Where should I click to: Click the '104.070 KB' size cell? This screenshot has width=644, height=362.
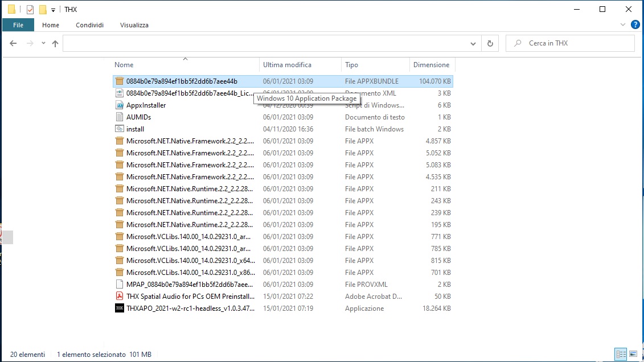tap(435, 81)
